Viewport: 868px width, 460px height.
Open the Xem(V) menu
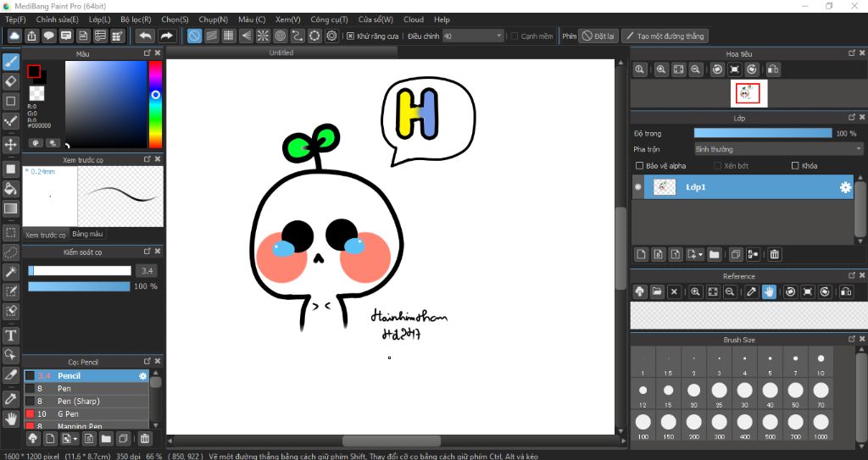288,19
